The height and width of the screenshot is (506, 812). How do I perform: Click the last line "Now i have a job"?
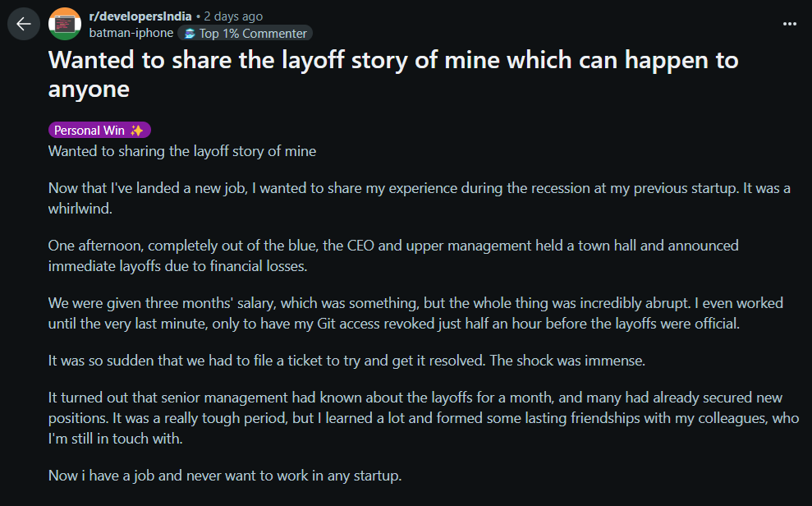coord(225,476)
